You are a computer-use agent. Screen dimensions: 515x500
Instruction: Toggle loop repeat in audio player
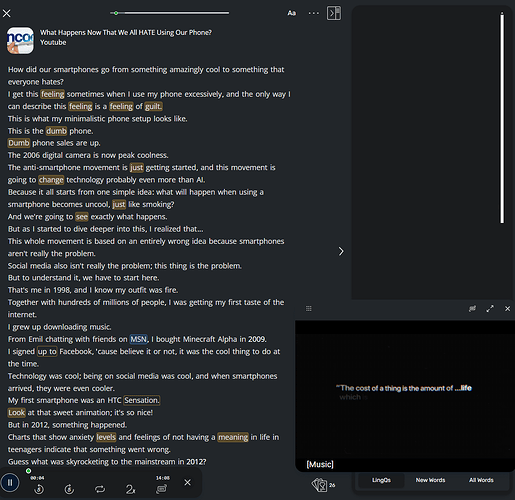pos(100,489)
